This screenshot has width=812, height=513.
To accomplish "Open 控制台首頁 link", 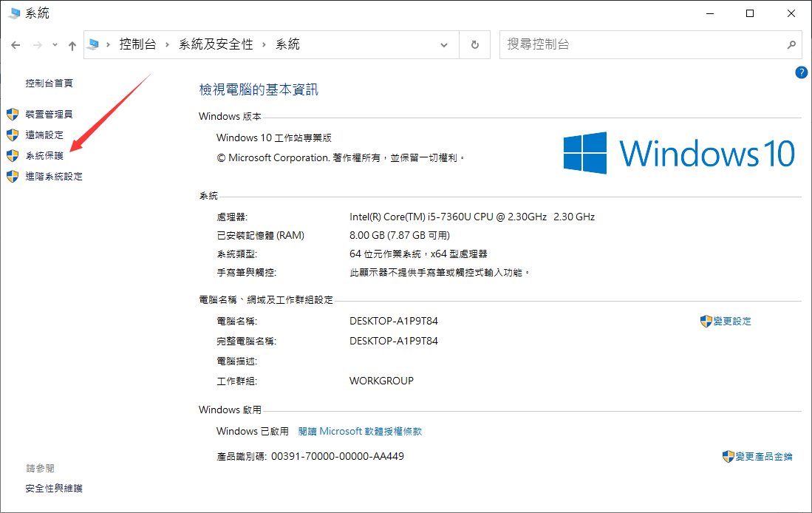I will [50, 83].
